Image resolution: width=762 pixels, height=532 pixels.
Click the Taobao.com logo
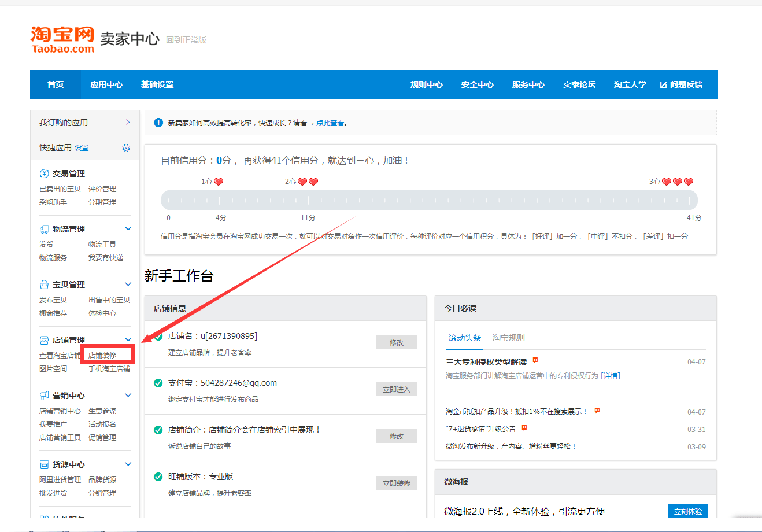[x=62, y=39]
